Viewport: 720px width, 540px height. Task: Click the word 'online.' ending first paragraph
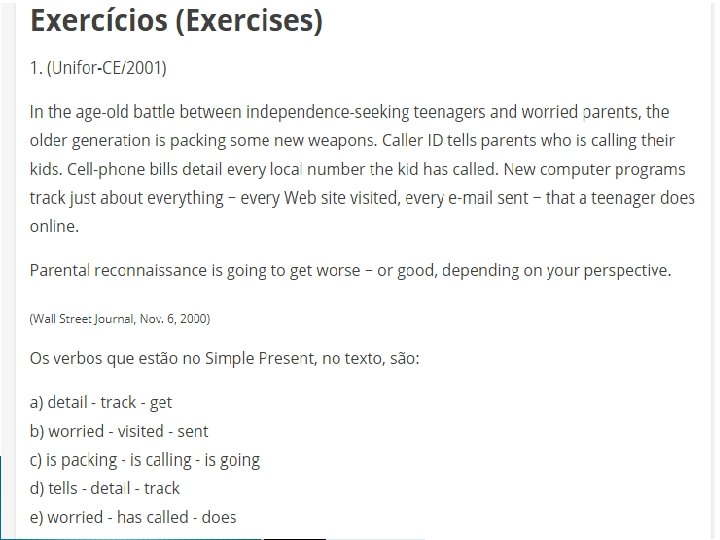click(x=55, y=226)
